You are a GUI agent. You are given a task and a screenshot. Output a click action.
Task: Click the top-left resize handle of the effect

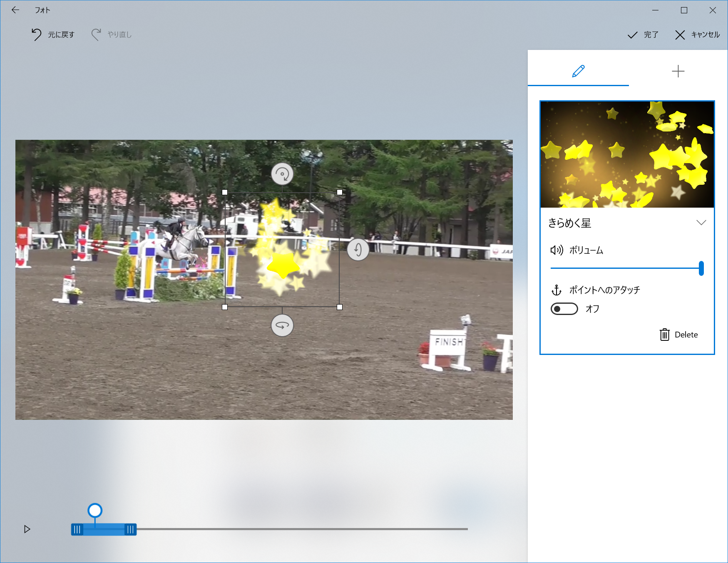pyautogui.click(x=225, y=192)
